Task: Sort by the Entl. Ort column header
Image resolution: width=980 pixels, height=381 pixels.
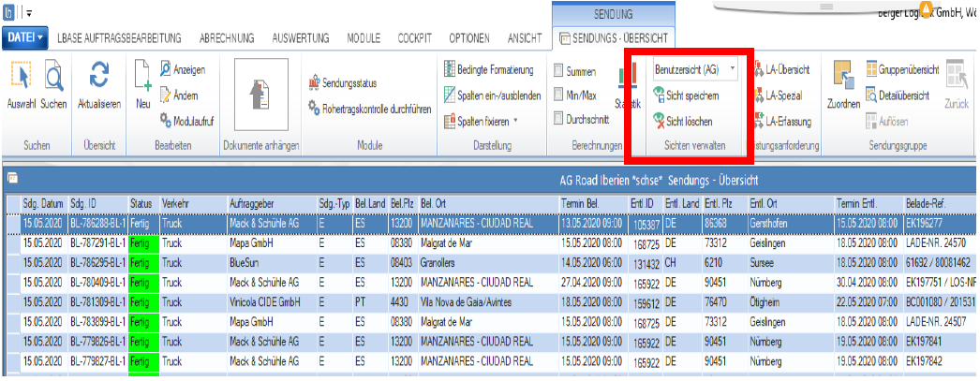Action: [x=791, y=204]
